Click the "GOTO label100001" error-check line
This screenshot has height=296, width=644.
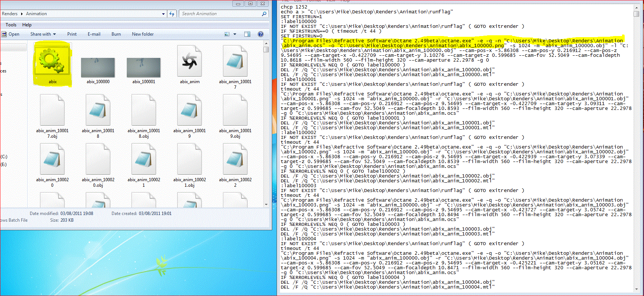(343, 118)
